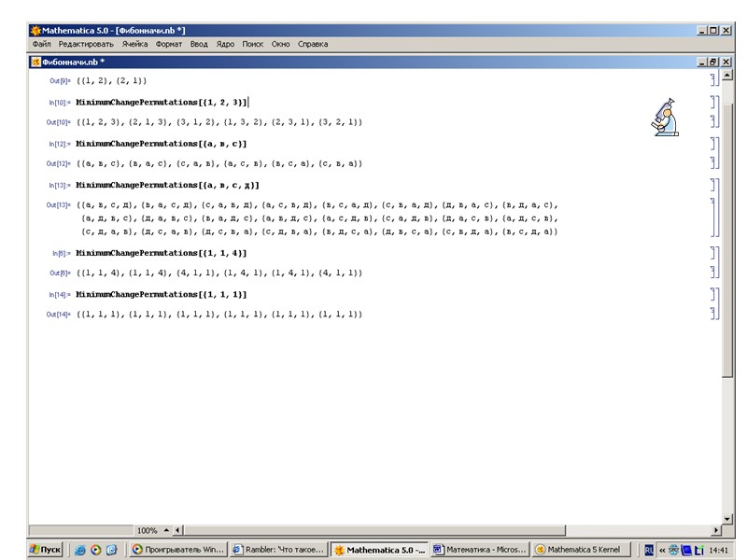This screenshot has width=747, height=560.
Task: Switch to Проигрыватель Windows taskbar button
Action: click(177, 550)
